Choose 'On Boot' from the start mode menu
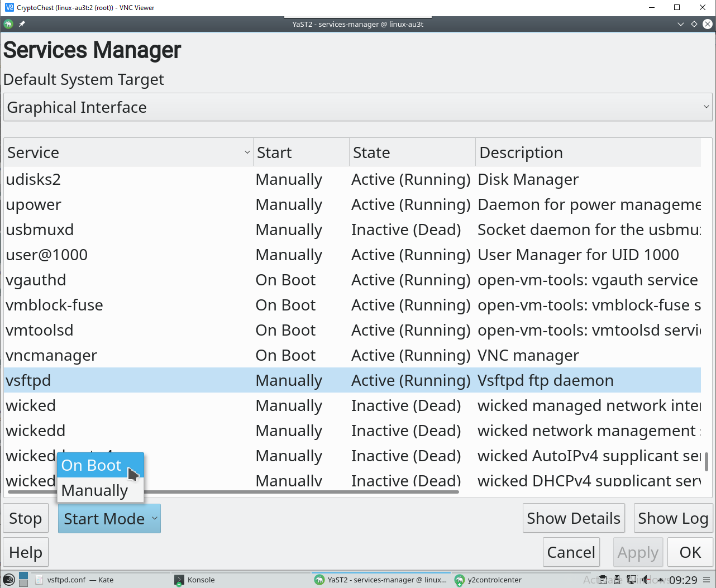The height and width of the screenshot is (588, 716). 92,465
